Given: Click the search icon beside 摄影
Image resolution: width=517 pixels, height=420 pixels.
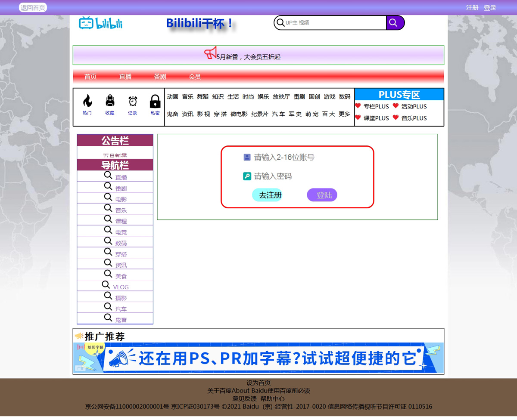Looking at the screenshot, I should point(108,296).
